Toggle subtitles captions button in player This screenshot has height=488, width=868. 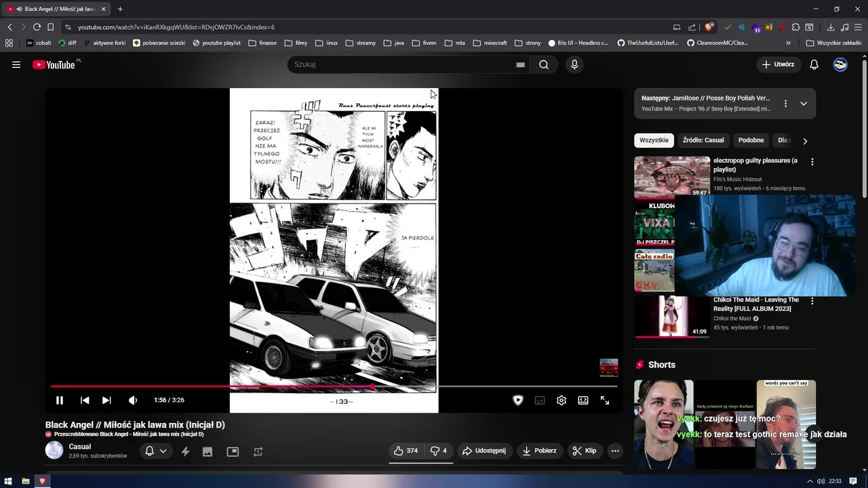click(x=540, y=401)
